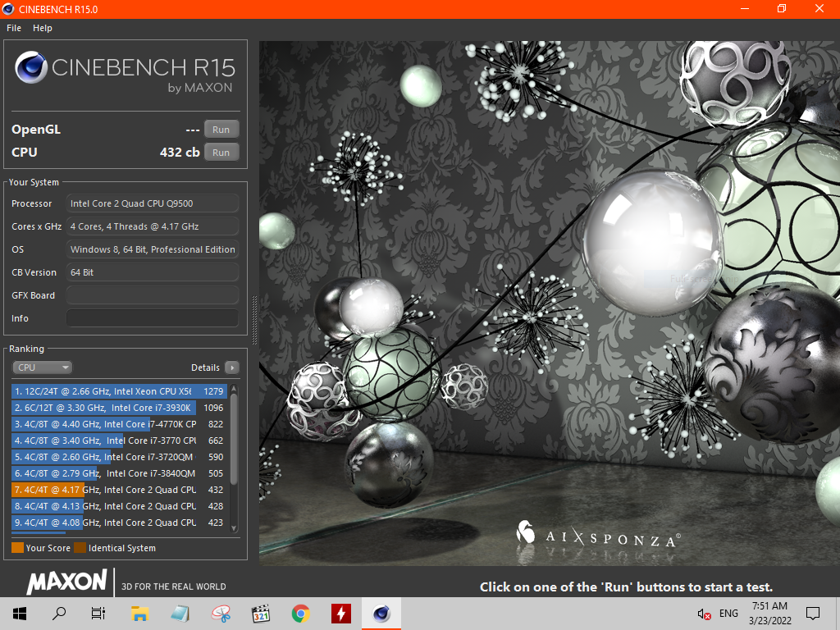Run the CPU benchmark test

[x=221, y=152]
